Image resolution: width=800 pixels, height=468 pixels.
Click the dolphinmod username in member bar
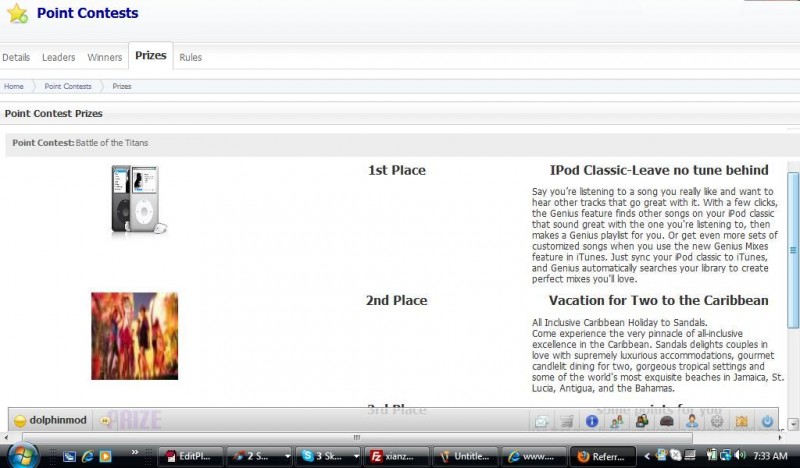pos(58,420)
